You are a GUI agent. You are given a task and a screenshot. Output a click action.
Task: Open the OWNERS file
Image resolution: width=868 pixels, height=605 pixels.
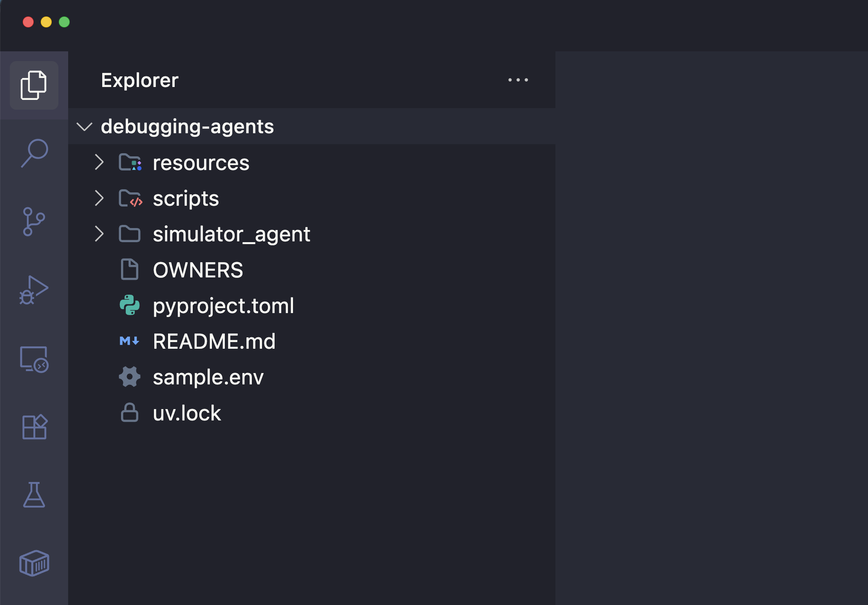click(x=198, y=270)
